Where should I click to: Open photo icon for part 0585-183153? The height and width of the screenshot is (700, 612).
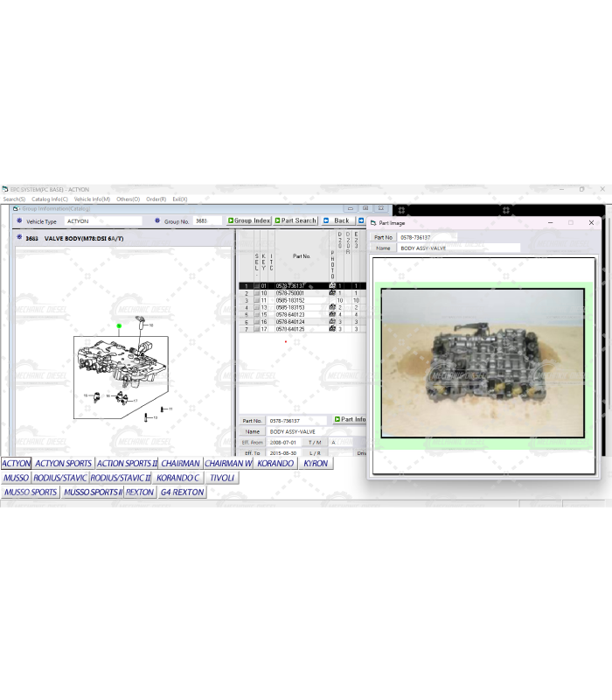[x=332, y=308]
